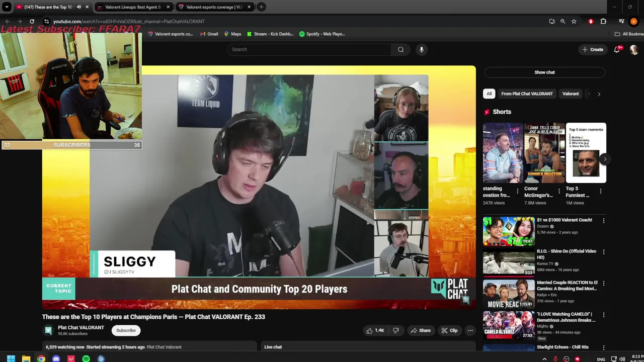This screenshot has width=644, height=362.
Task: Open options for 'R.I.O. - Shine On' video
Action: pos(604,252)
